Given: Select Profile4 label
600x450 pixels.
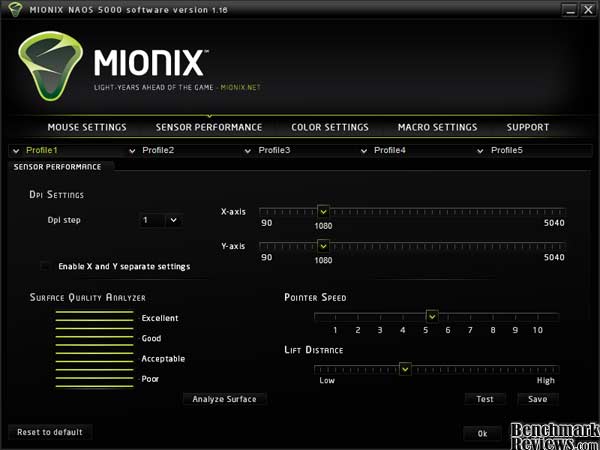Looking at the screenshot, I should (390, 150).
